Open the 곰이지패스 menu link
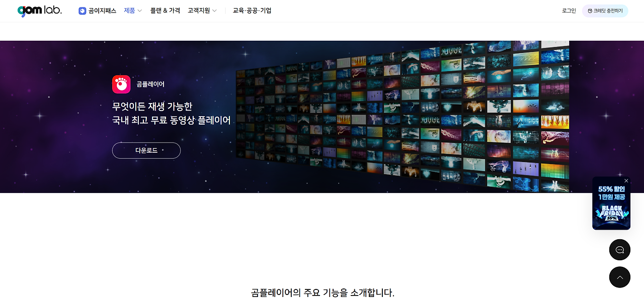This screenshot has height=299, width=644. pos(102,11)
